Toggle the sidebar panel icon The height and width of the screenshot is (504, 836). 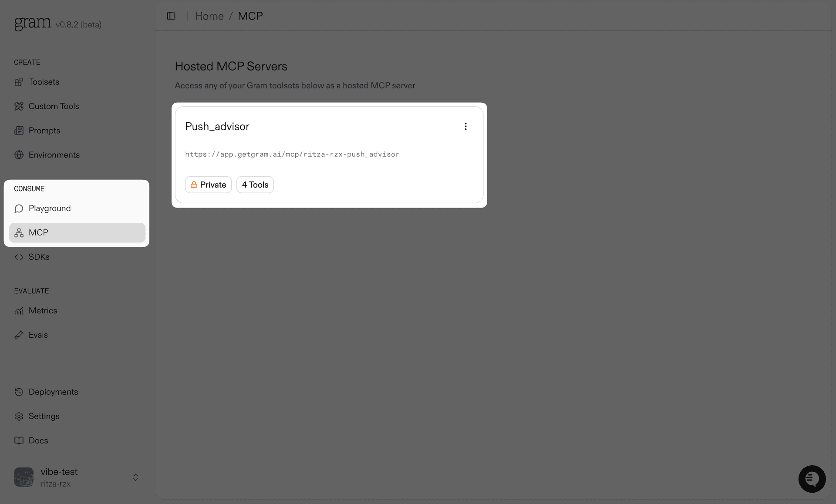coord(171,16)
